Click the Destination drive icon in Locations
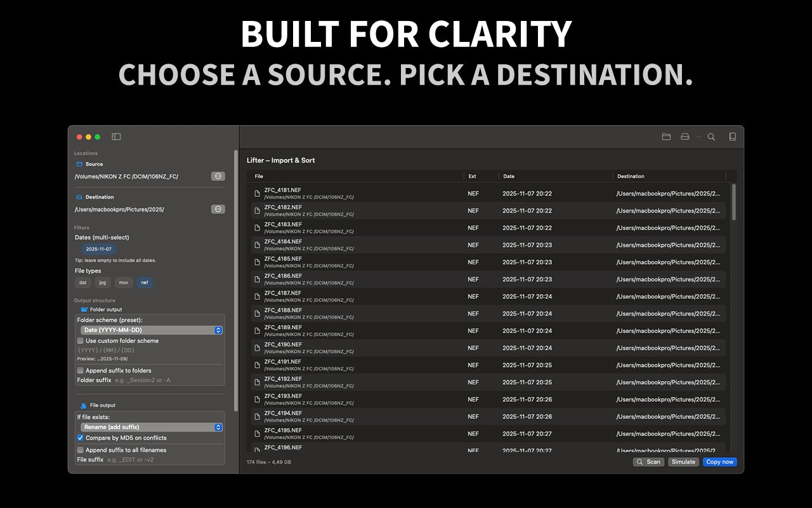 78,197
